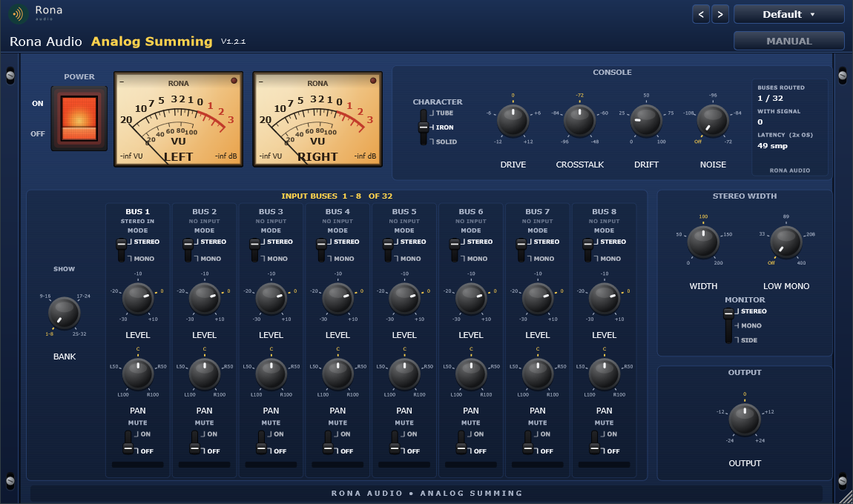Click the BUS 2 LEVEL knob
Image resolution: width=853 pixels, height=504 pixels.
[x=205, y=299]
